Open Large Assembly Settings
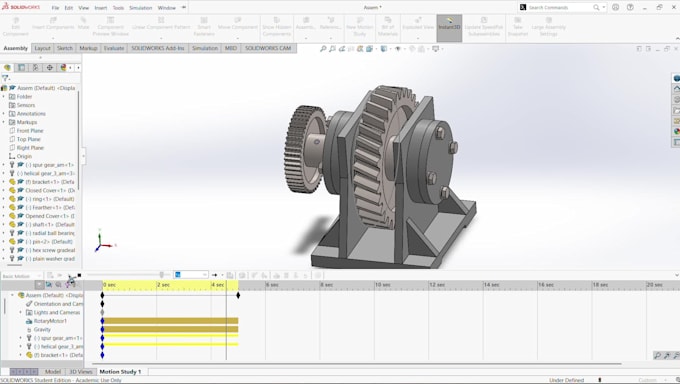Screen dimensions: 680x384 (549, 26)
